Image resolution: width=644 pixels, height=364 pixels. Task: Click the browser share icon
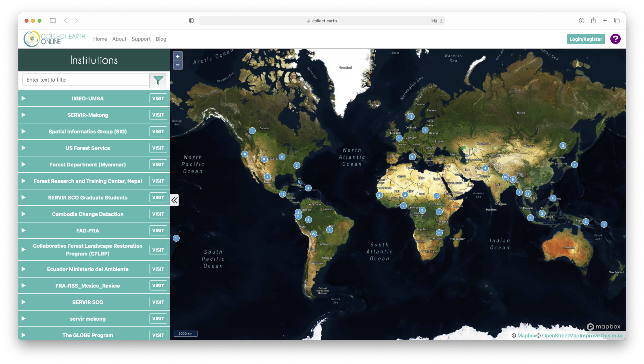tap(593, 21)
